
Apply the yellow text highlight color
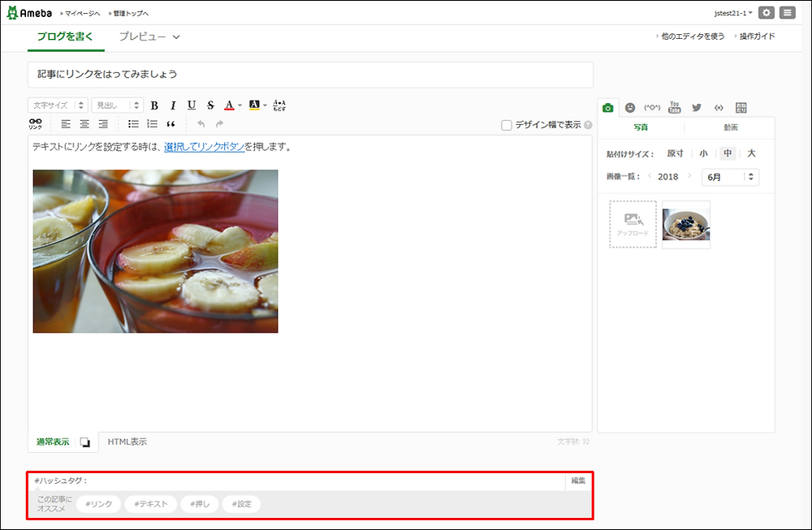(x=254, y=105)
